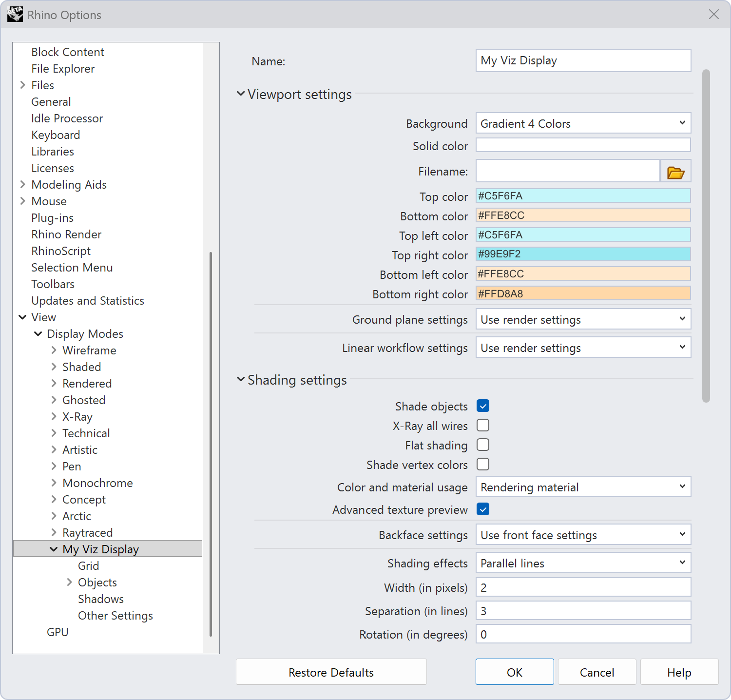Open Linear workflow settings dropdown

pos(583,348)
